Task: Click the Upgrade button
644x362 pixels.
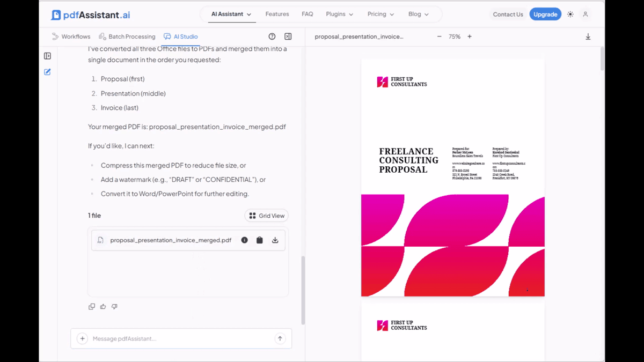Action: click(545, 14)
